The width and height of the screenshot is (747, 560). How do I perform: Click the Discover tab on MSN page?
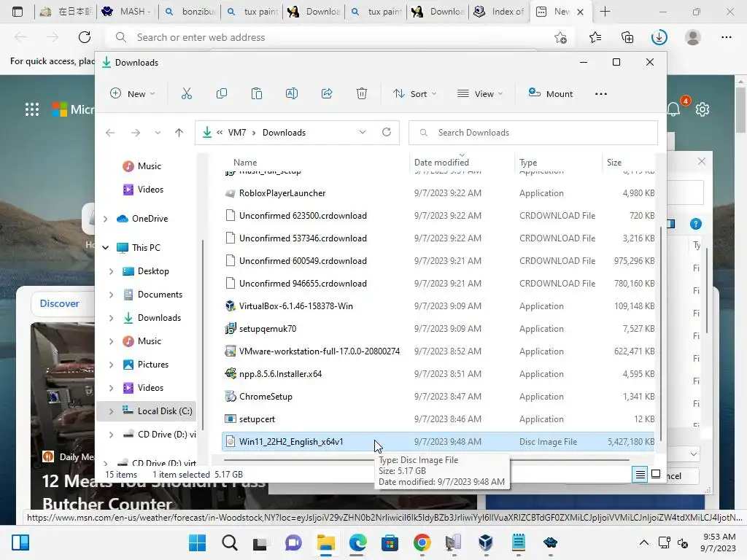(60, 303)
